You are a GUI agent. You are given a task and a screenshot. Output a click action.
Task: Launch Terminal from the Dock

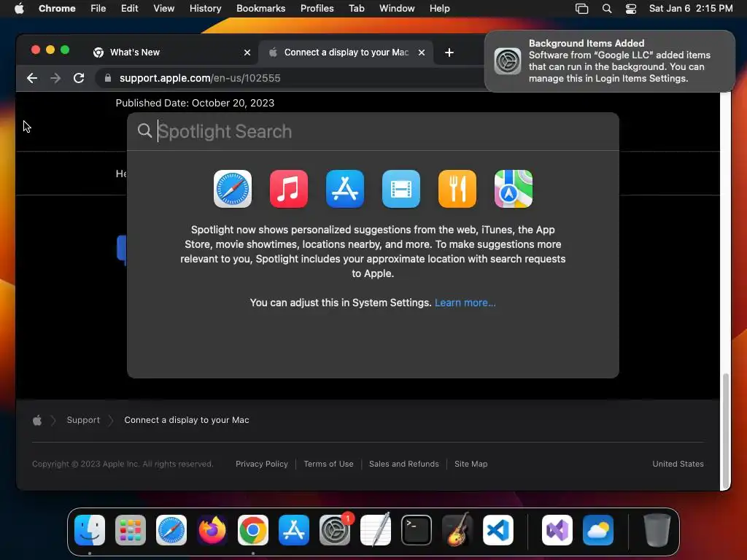(417, 530)
